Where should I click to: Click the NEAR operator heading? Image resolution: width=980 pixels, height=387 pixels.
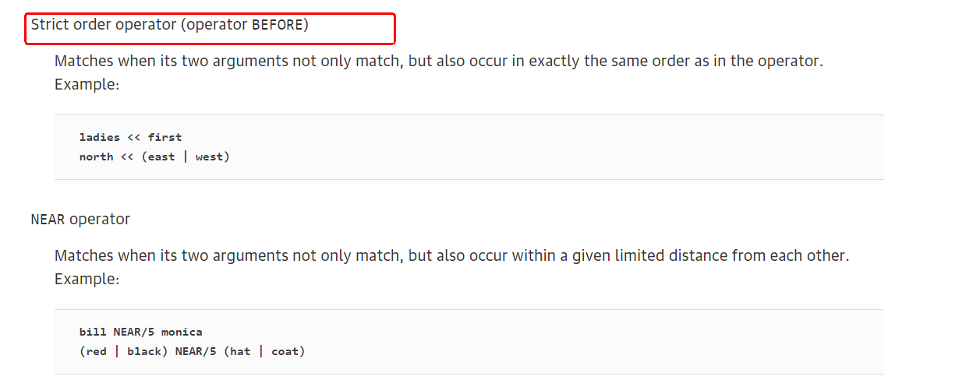point(80,219)
